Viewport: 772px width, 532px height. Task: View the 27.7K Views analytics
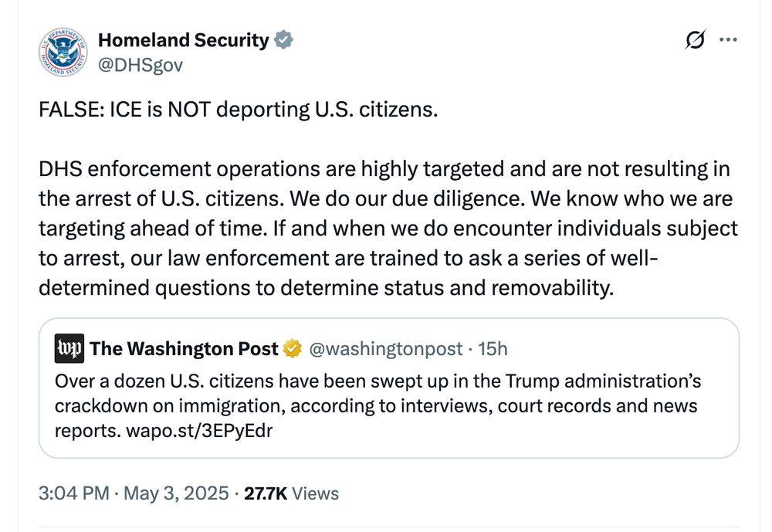click(x=292, y=493)
